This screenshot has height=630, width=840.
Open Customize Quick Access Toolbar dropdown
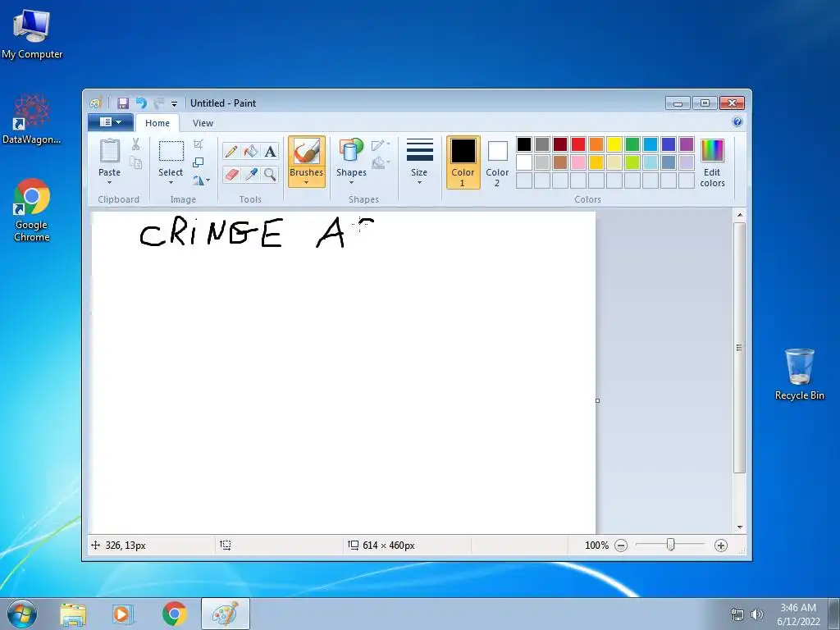pyautogui.click(x=174, y=104)
